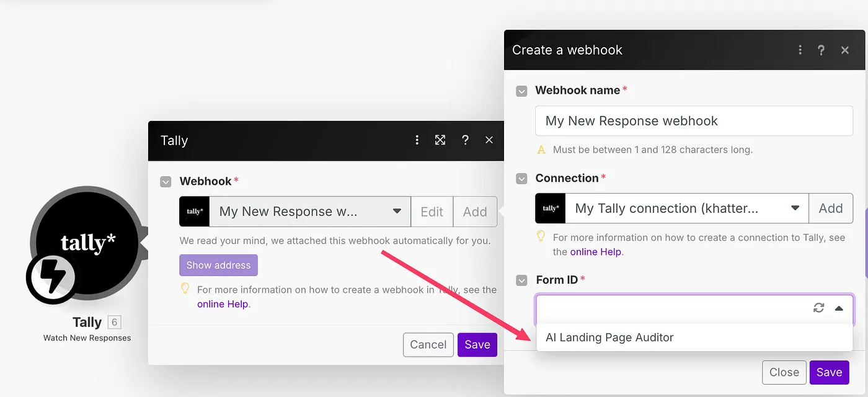Click Close in Create a webhook
The width and height of the screenshot is (868, 397).
[x=784, y=372]
